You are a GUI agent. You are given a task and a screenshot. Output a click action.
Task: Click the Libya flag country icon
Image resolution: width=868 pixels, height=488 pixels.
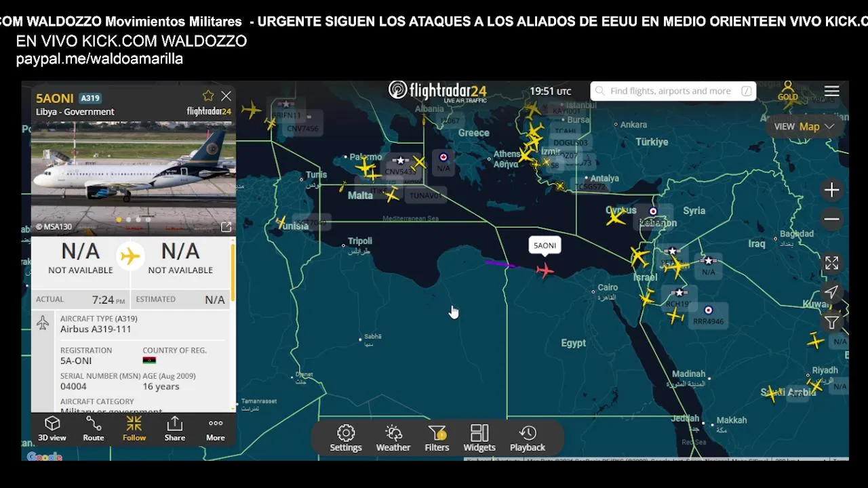click(x=149, y=361)
